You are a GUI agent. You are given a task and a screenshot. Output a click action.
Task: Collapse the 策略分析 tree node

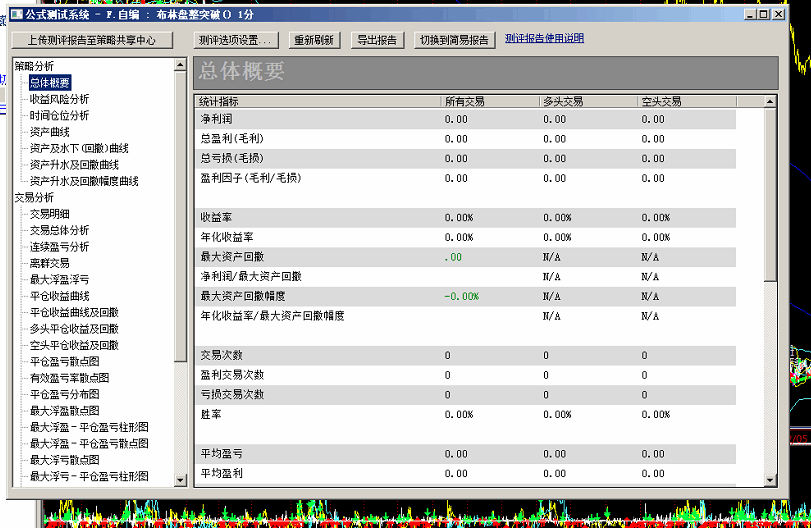34,66
